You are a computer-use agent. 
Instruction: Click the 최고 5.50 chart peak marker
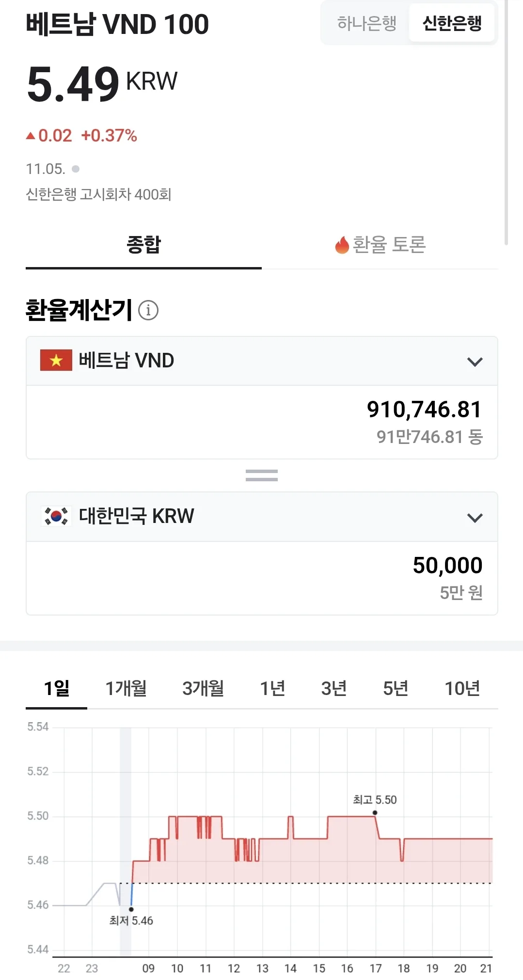pyautogui.click(x=375, y=813)
